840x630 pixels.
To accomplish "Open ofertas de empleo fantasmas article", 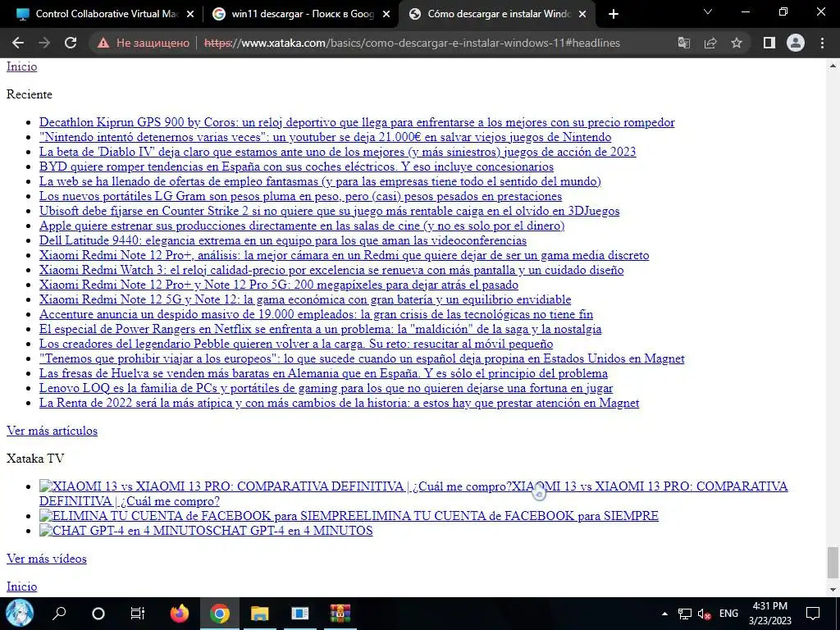I will tap(320, 181).
